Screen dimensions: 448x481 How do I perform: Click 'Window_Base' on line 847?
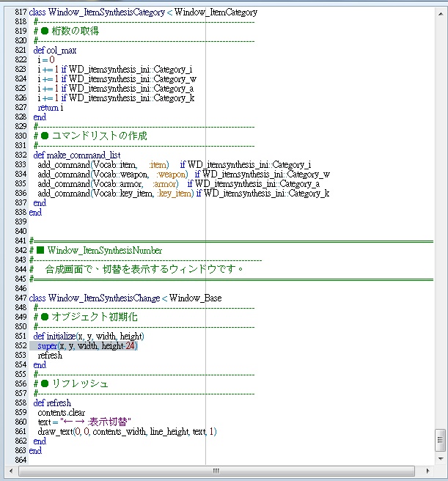point(196,298)
